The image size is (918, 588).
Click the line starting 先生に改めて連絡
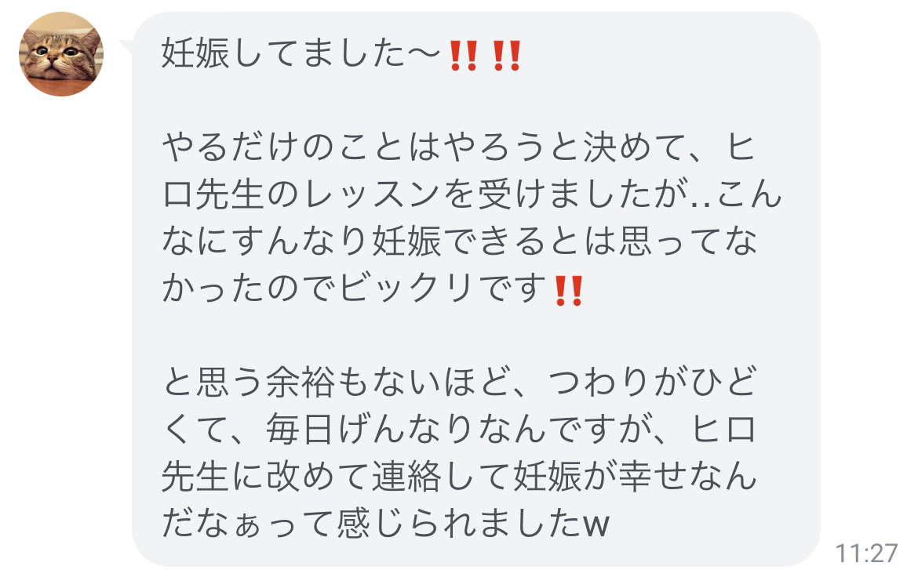pyautogui.click(x=460, y=476)
